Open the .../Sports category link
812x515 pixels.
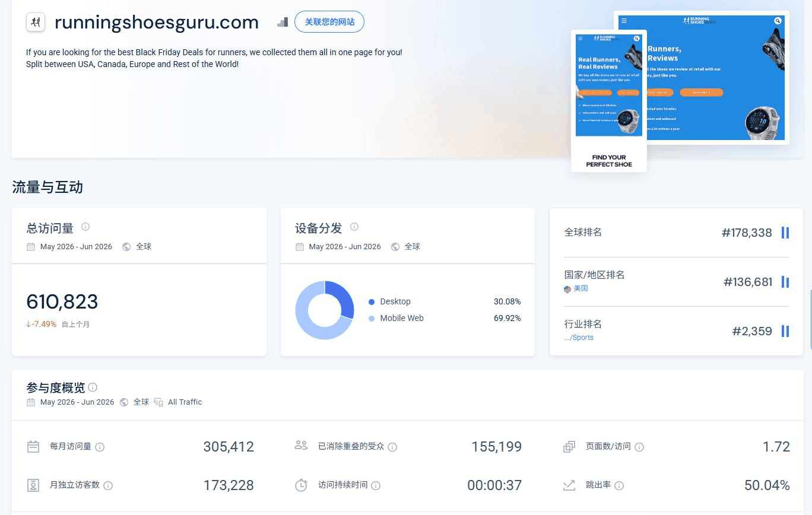(x=579, y=338)
